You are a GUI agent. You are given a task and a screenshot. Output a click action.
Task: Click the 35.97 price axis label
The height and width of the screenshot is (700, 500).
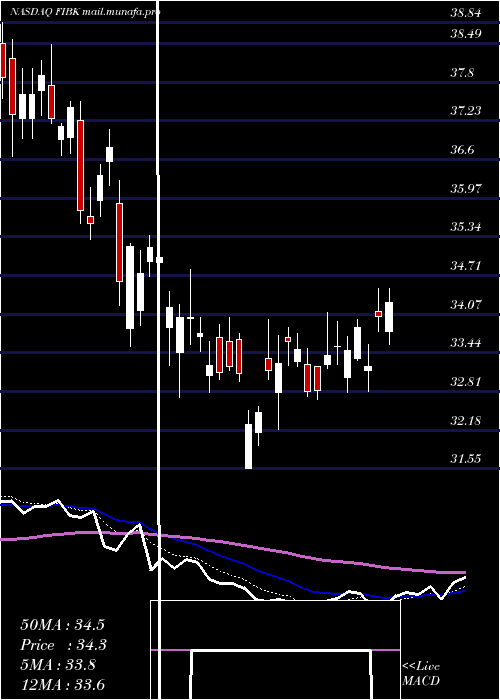tap(466, 188)
